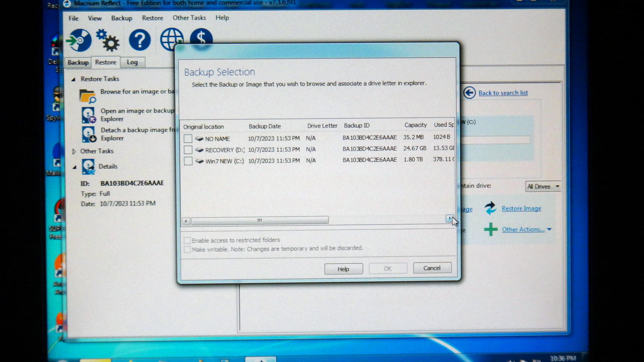Click the disk image backup toolbar icon
This screenshot has height=362, width=644.
(x=79, y=40)
